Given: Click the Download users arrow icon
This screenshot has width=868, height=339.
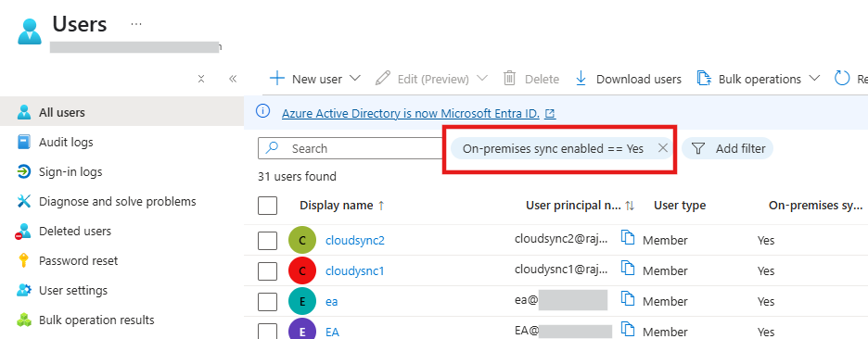Looking at the screenshot, I should coord(581,79).
